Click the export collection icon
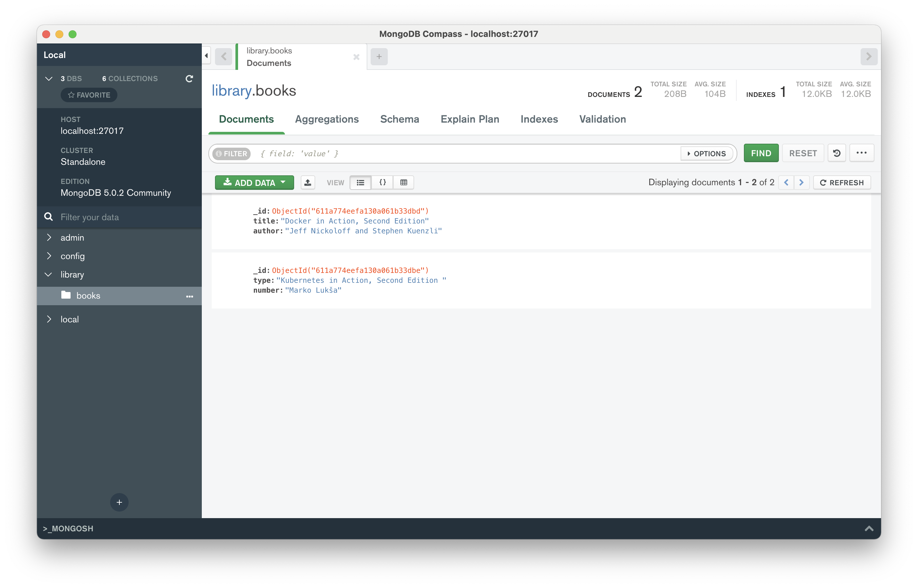This screenshot has height=588, width=918. click(x=307, y=182)
